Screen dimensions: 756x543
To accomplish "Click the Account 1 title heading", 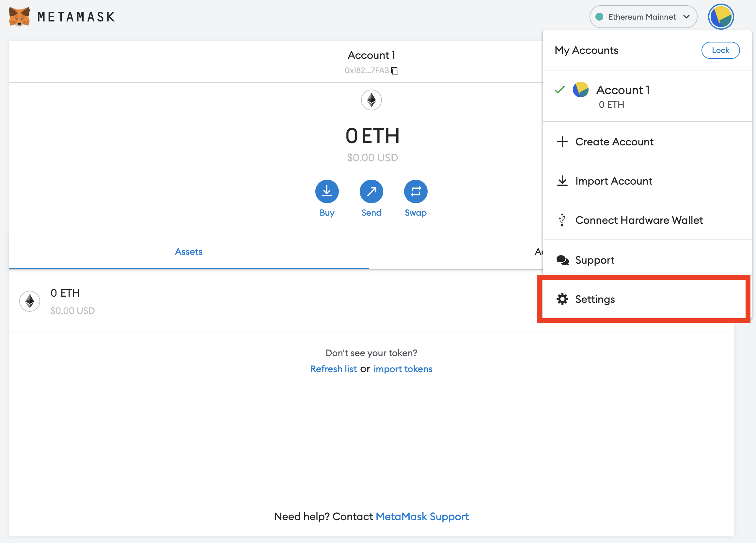I will pyautogui.click(x=371, y=55).
